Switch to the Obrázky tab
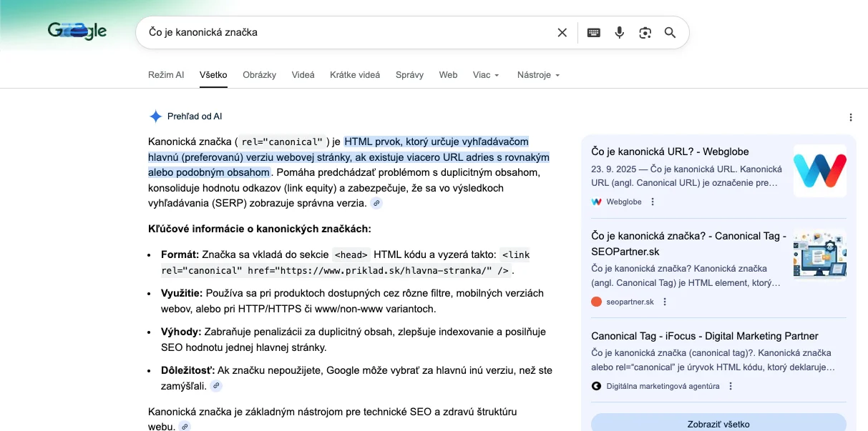 (259, 74)
